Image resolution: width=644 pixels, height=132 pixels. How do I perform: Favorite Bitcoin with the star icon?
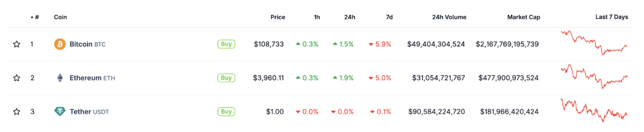click(x=16, y=44)
